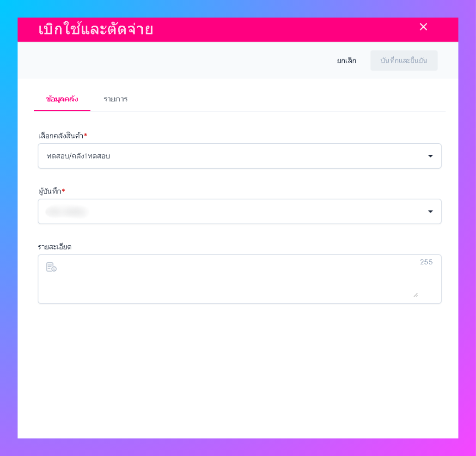Image resolution: width=476 pixels, height=456 pixels.
Task: Click the ผู้บันทึก field label
Action: (x=49, y=191)
